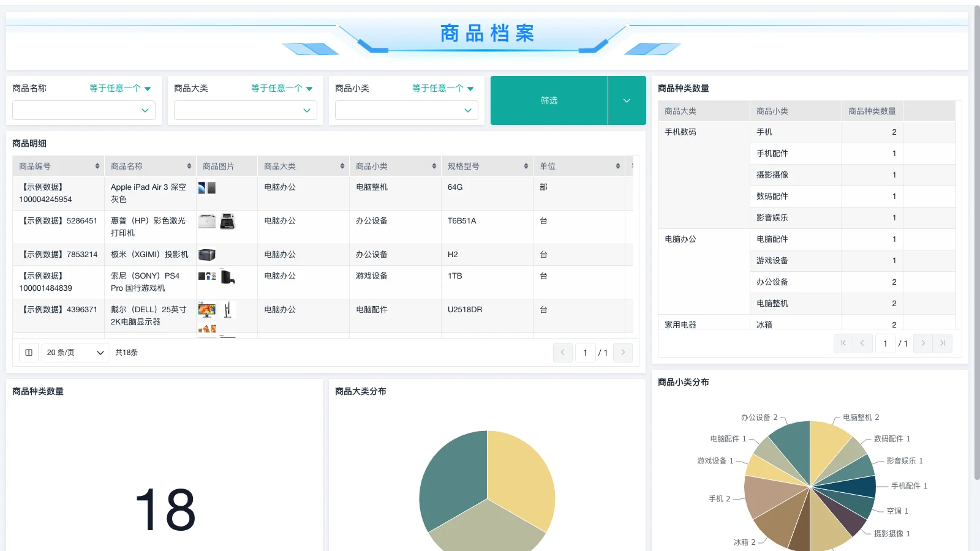Click next-page arrow under 商品明细 table
Screen dimensions: 980x551
pos(623,353)
